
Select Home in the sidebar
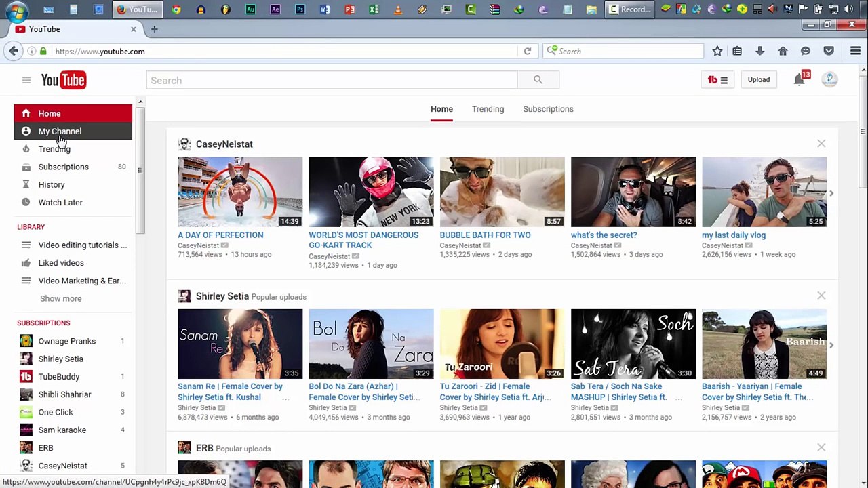coord(73,113)
